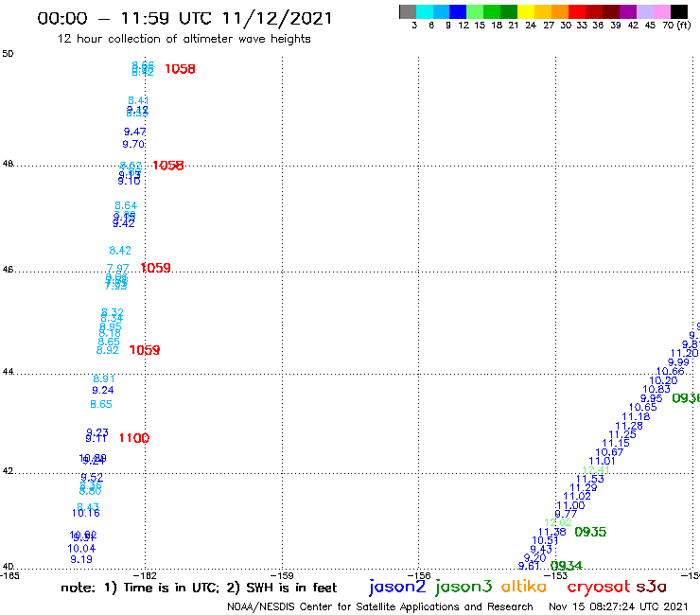Select the 'Nov 15 08:27:24 UTC 2021' timestamp
This screenshot has height=615, width=700.
pyautogui.click(x=619, y=606)
